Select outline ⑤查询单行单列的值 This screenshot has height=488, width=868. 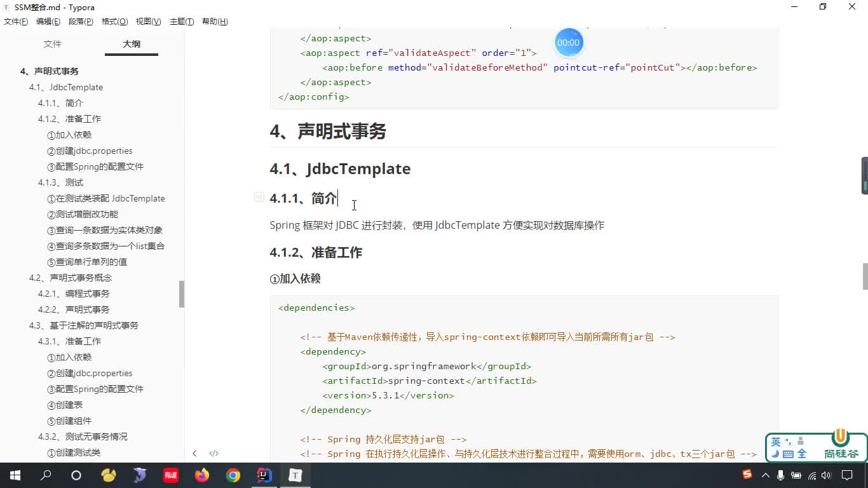tap(87, 262)
